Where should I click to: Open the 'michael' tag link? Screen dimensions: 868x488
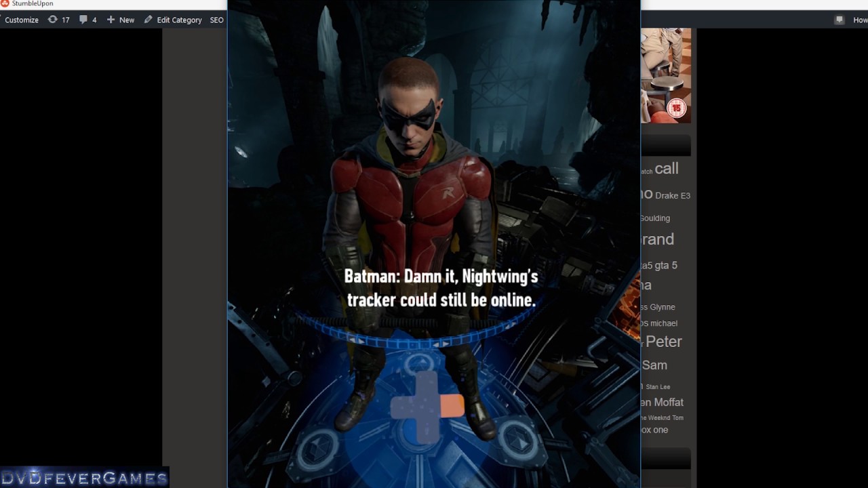[664, 323]
